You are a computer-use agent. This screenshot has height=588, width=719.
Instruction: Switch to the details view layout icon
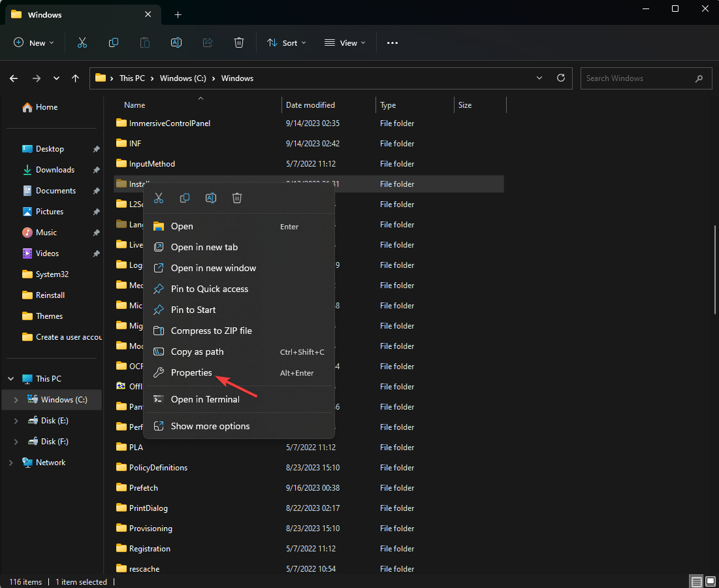click(x=697, y=581)
